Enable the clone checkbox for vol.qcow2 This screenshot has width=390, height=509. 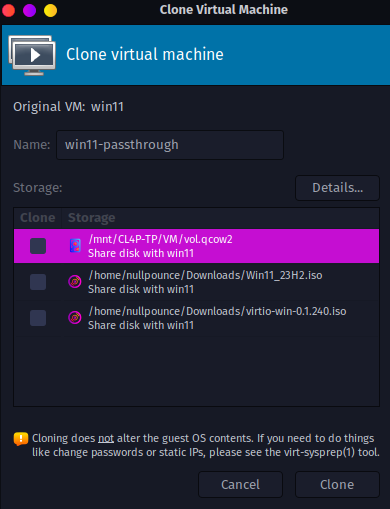pos(38,246)
